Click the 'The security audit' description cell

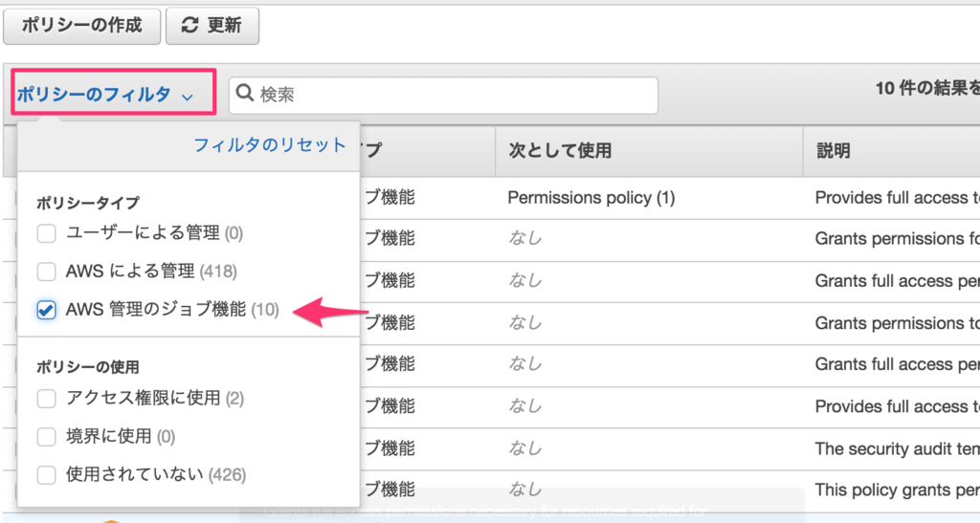pos(897,448)
